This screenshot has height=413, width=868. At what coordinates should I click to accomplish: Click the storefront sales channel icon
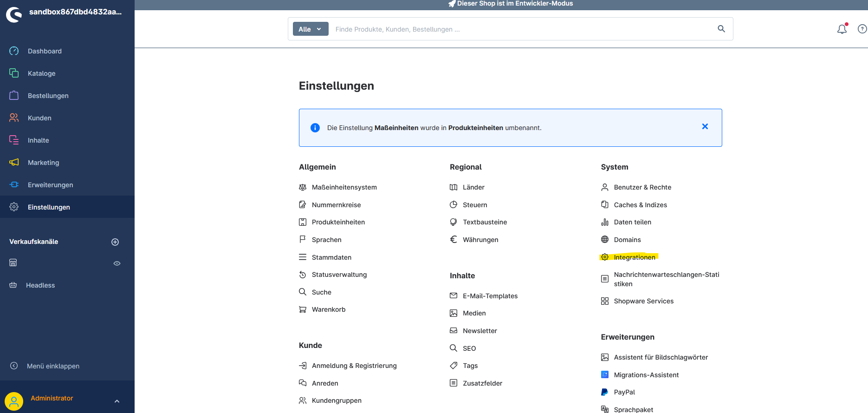[13, 263]
